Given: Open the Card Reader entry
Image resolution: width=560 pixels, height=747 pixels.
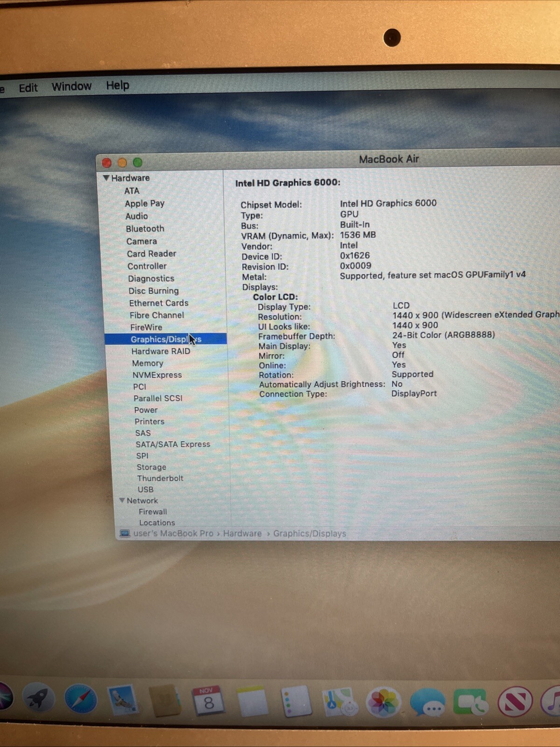Looking at the screenshot, I should [151, 254].
